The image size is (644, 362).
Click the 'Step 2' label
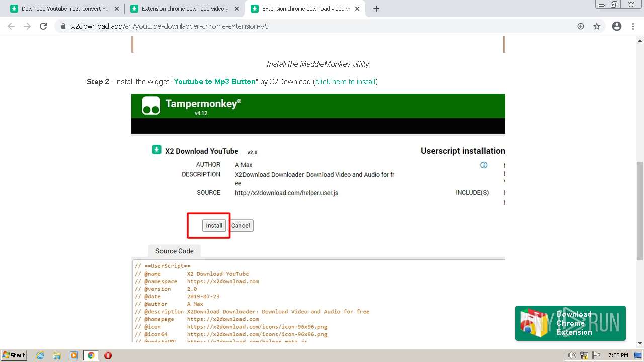(x=98, y=82)
